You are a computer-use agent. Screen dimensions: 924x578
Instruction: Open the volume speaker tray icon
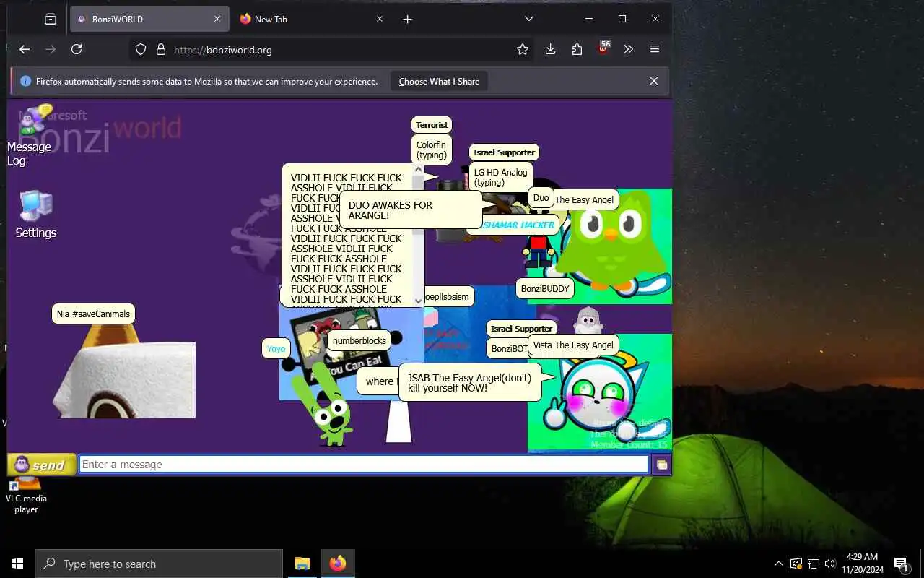click(830, 564)
